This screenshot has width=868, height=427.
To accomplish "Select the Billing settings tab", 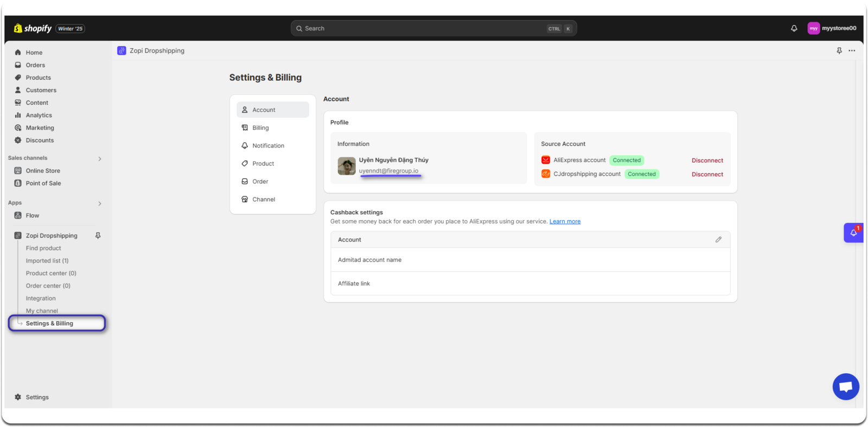I will point(273,128).
